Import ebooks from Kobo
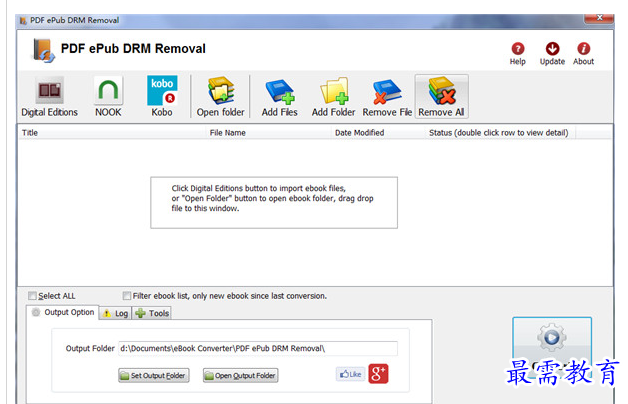This screenshot has width=628, height=404. tap(162, 96)
